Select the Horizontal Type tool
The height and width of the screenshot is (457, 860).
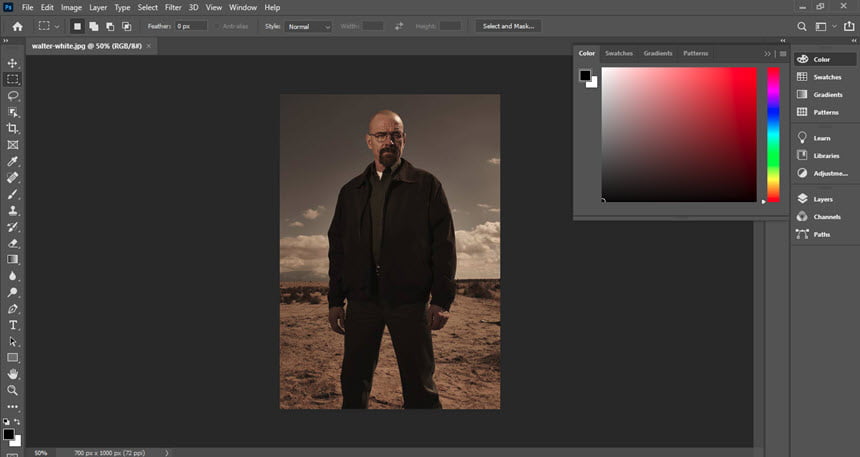13,325
